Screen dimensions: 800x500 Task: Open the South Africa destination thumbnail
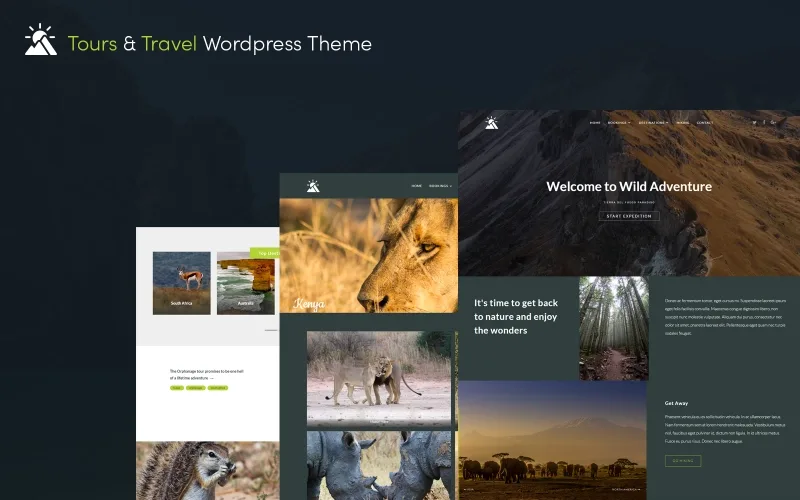[182, 283]
